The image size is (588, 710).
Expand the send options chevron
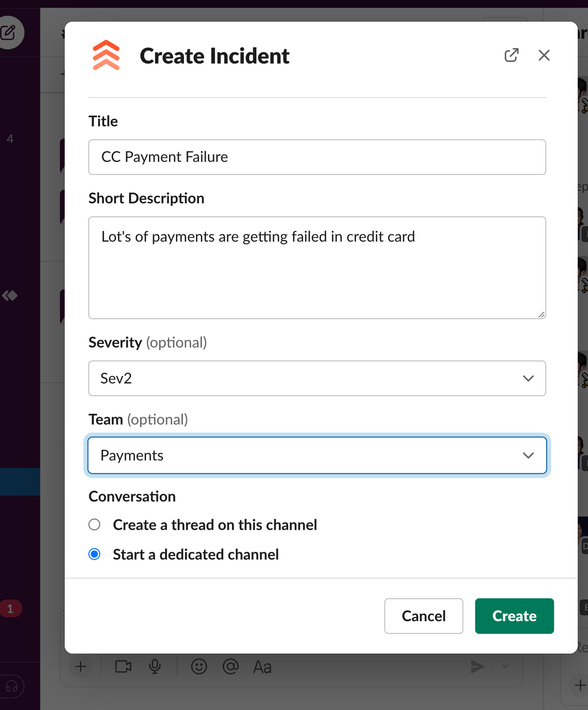pyautogui.click(x=505, y=666)
